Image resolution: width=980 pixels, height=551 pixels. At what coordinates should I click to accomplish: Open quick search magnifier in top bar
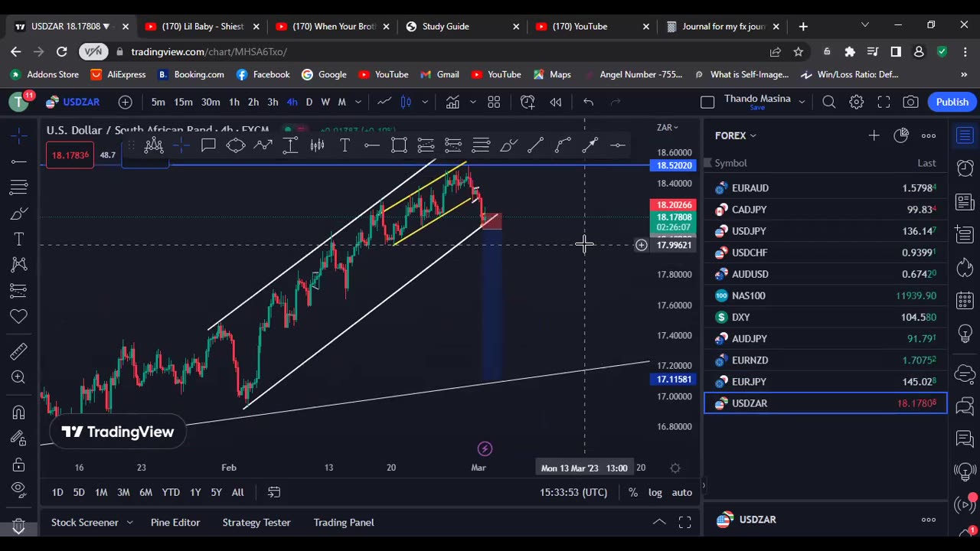[829, 102]
